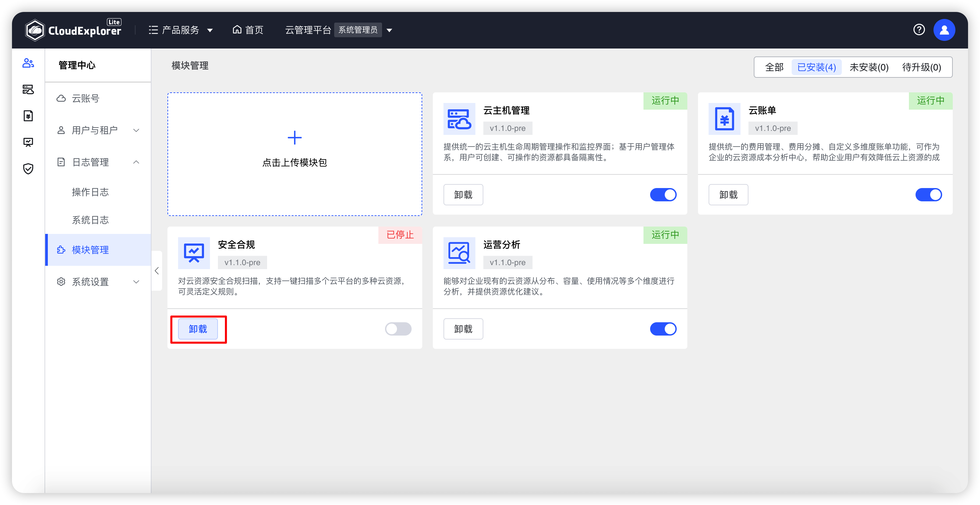The height and width of the screenshot is (505, 980).
Task: Click the puzzle icon beside 模块管理
Action: coord(61,250)
